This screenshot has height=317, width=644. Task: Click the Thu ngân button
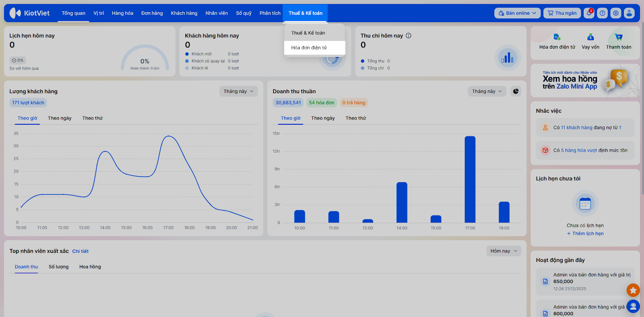[562, 13]
